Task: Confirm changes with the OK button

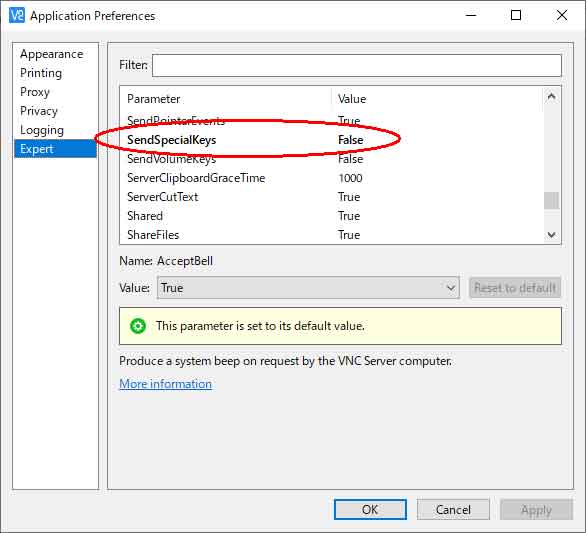Action: (370, 509)
